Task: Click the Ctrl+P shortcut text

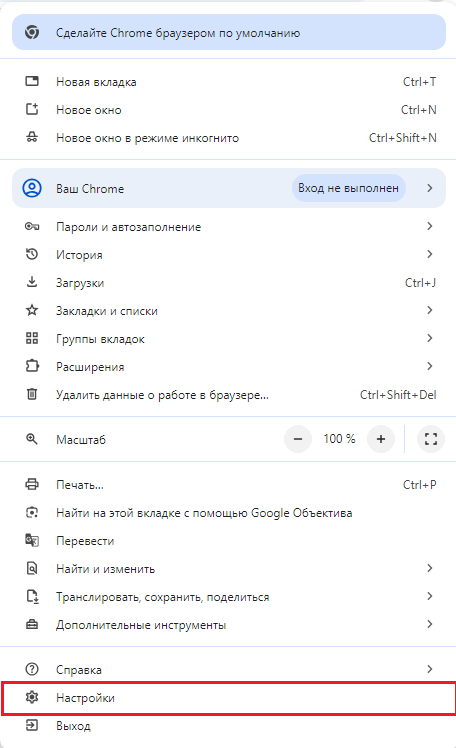Action: coord(419,485)
